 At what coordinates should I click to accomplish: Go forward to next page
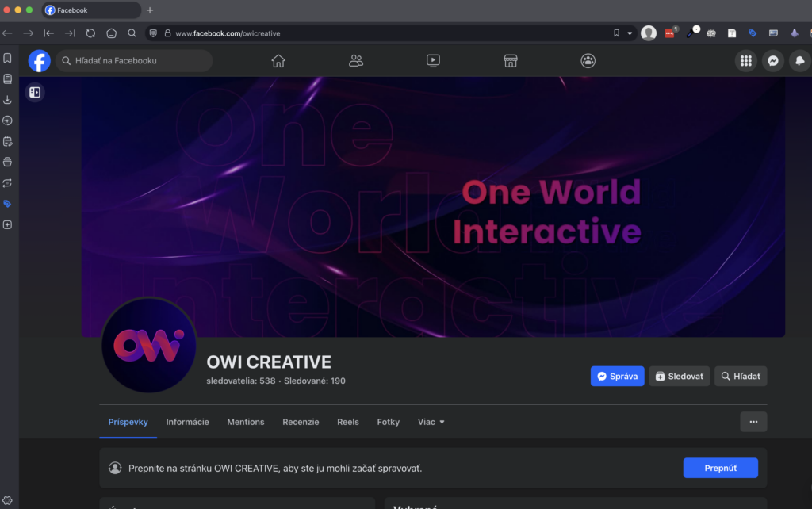coord(28,33)
